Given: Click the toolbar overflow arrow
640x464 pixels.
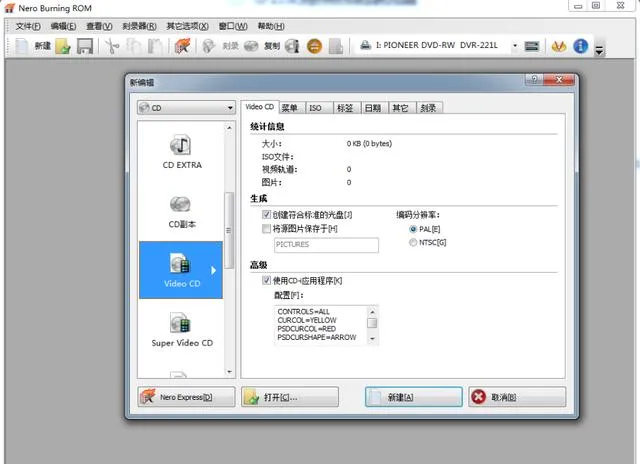Looking at the screenshot, I should [599, 50].
